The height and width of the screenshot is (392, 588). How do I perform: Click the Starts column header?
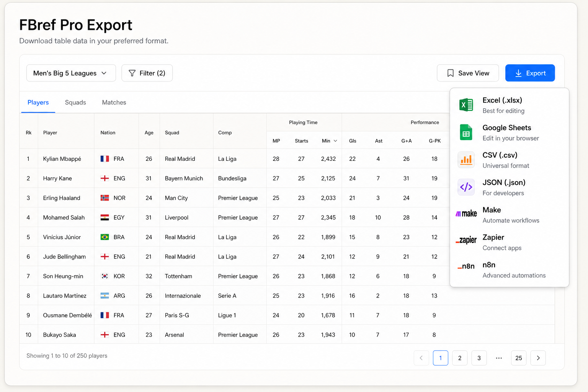302,141
